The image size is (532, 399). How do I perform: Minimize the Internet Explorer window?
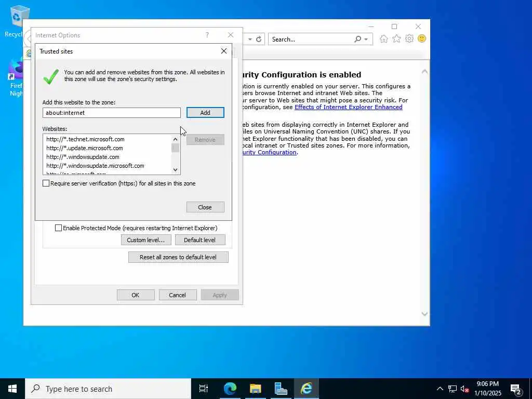click(x=371, y=26)
